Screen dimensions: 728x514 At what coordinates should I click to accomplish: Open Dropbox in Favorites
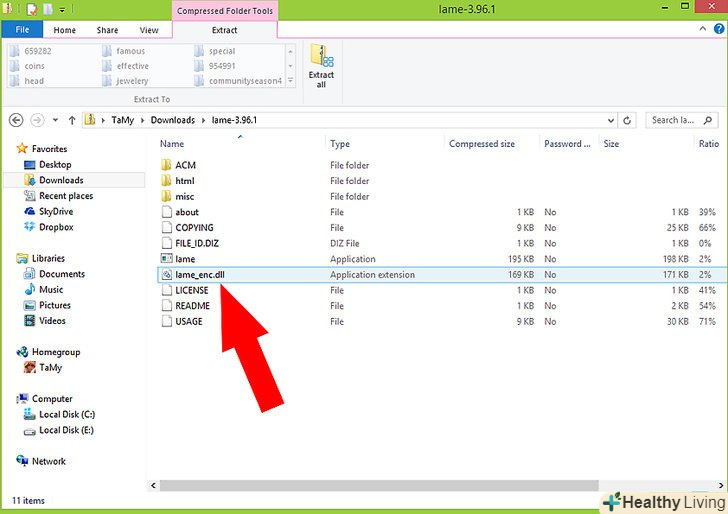pyautogui.click(x=49, y=227)
